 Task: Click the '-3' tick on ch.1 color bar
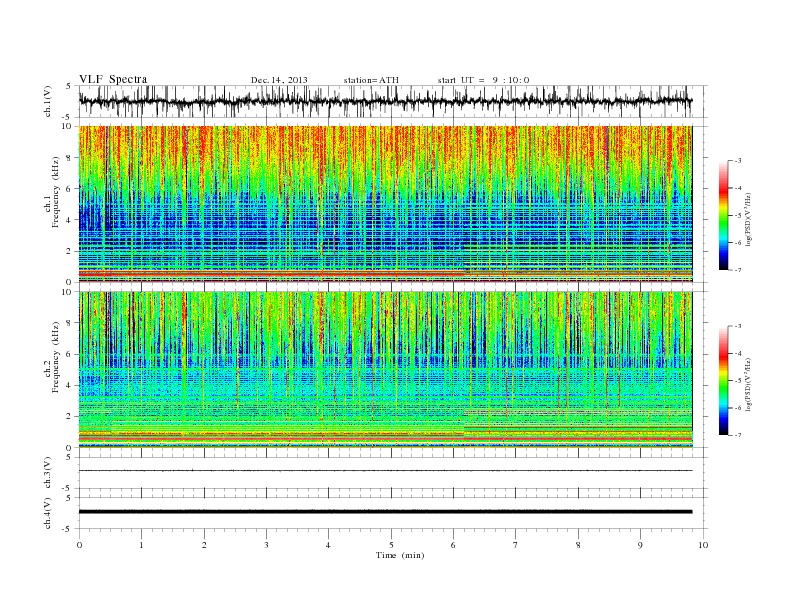click(738, 161)
